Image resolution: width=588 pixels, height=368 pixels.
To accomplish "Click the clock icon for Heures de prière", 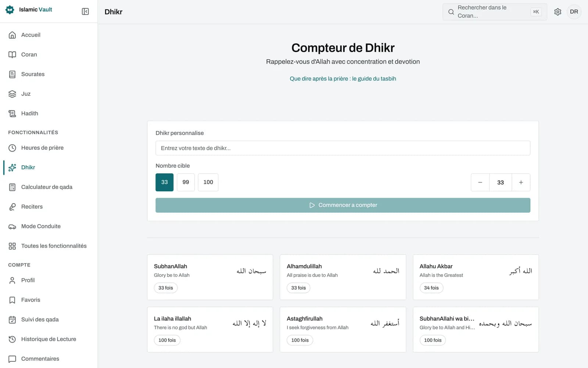I will (12, 148).
